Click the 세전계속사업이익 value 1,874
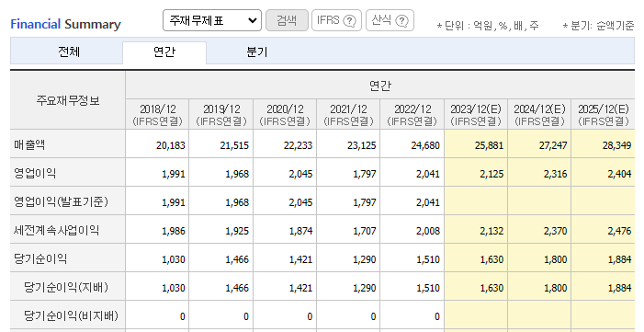 [x=300, y=231]
